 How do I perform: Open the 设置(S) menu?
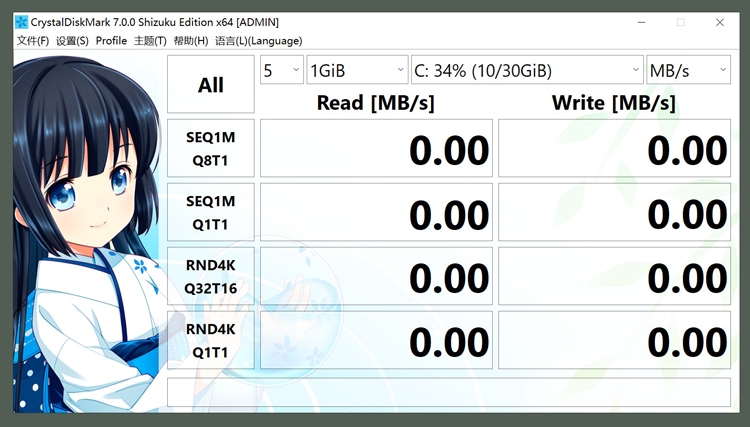pos(72,41)
